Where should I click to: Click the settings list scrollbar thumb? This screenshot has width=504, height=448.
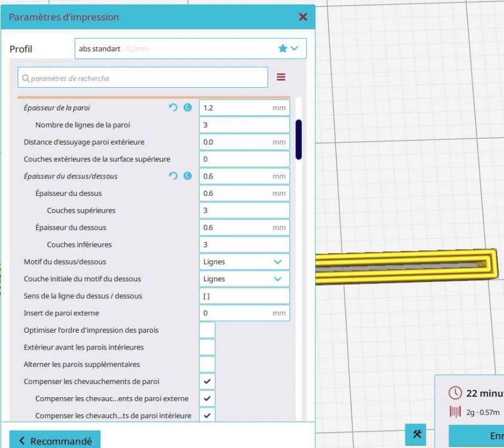point(298,139)
